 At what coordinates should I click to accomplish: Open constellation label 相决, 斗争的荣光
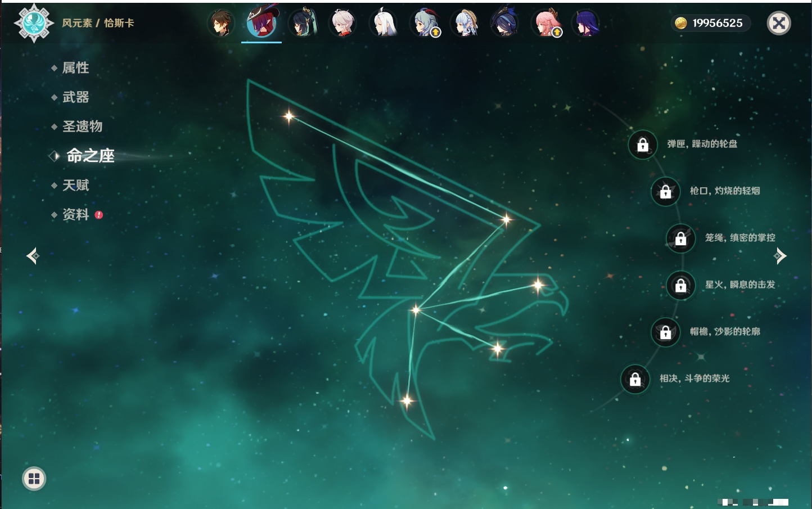click(694, 379)
